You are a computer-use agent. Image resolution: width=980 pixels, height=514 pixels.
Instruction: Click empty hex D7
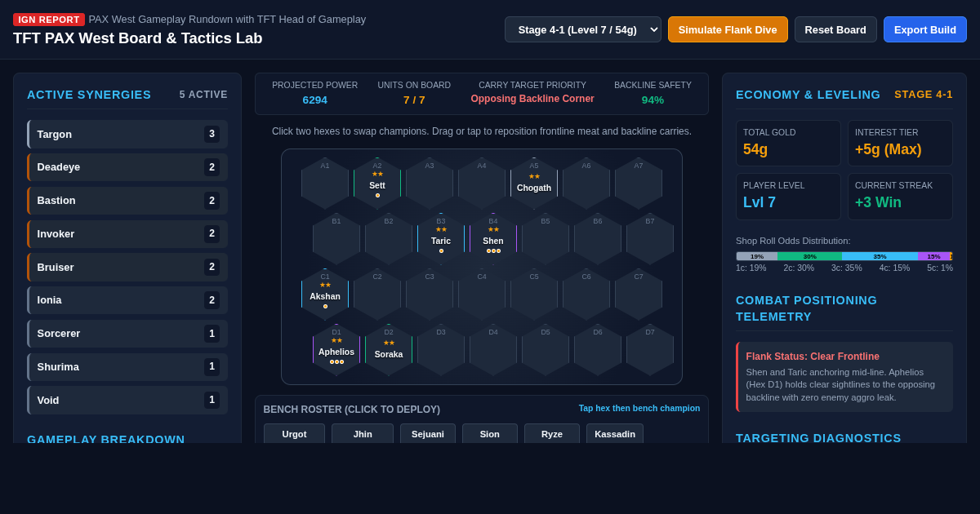point(650,350)
